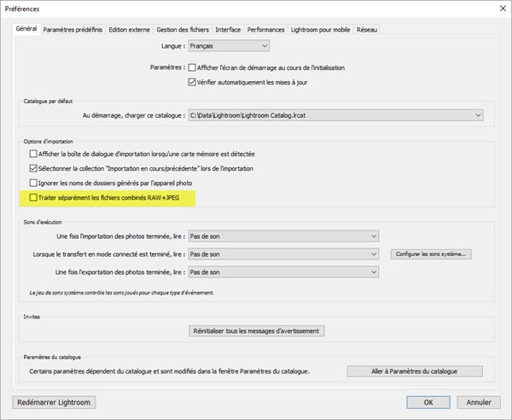Image resolution: width=512 pixels, height=420 pixels.
Task: Uncheck Vérifier automatiquement les mises à jour
Action: (x=192, y=82)
